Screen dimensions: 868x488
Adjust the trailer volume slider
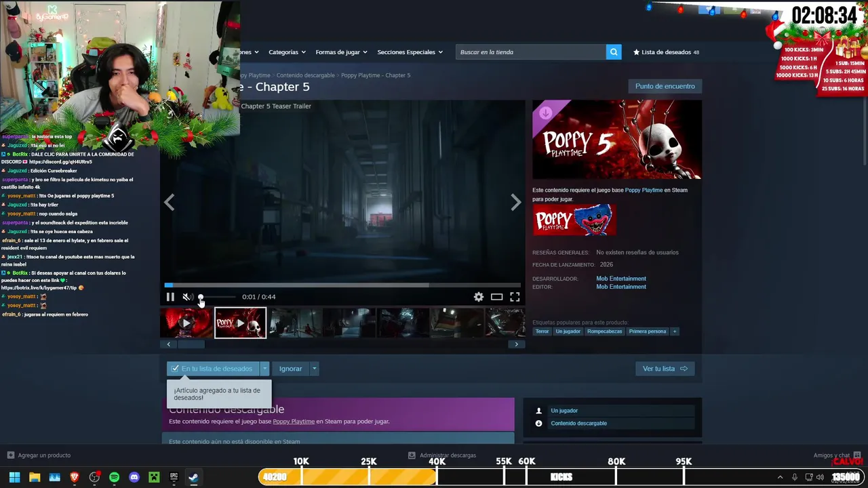217,297
